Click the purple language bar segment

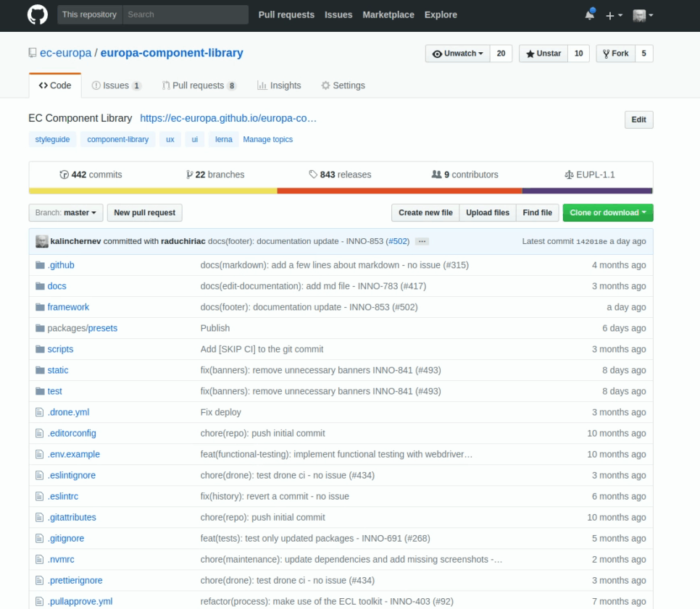click(x=588, y=191)
